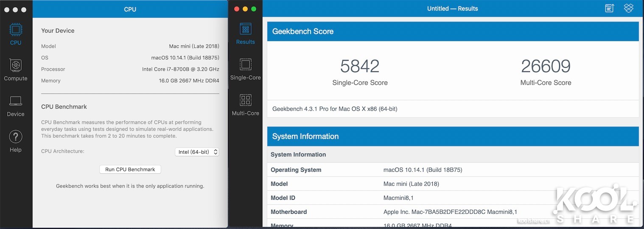Viewport: 644px width, 229px height.
Task: Click the macOS 10.14.1 OS value in CPU window
Action: [x=185, y=58]
